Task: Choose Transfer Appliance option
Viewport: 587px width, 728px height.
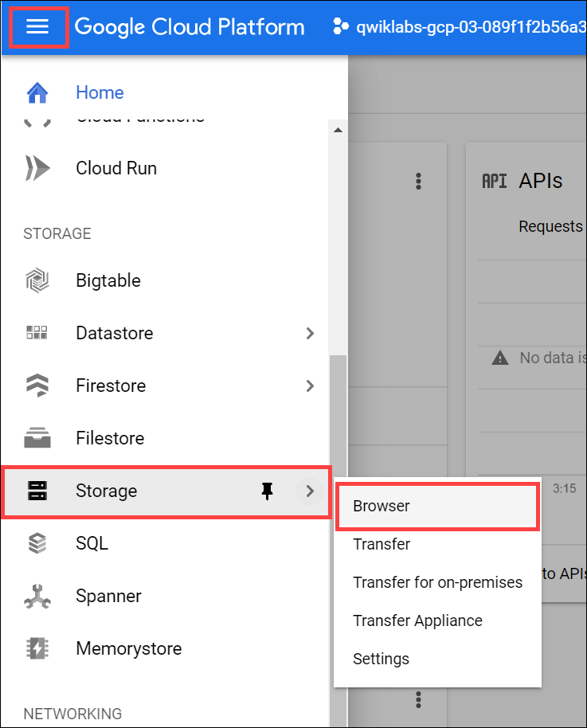Action: [438, 620]
